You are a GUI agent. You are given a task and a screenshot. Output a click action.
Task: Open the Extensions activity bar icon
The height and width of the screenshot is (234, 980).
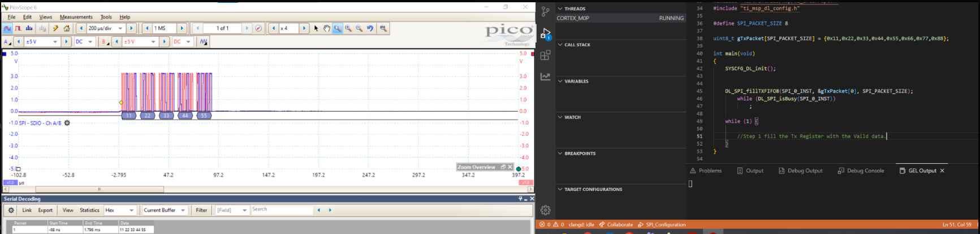pos(545,55)
